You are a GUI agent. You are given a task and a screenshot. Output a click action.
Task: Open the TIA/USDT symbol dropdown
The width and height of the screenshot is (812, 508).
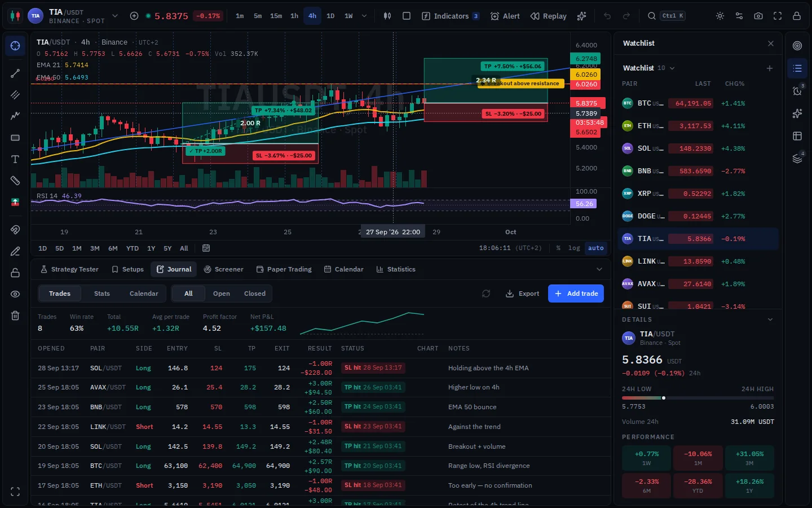point(115,16)
